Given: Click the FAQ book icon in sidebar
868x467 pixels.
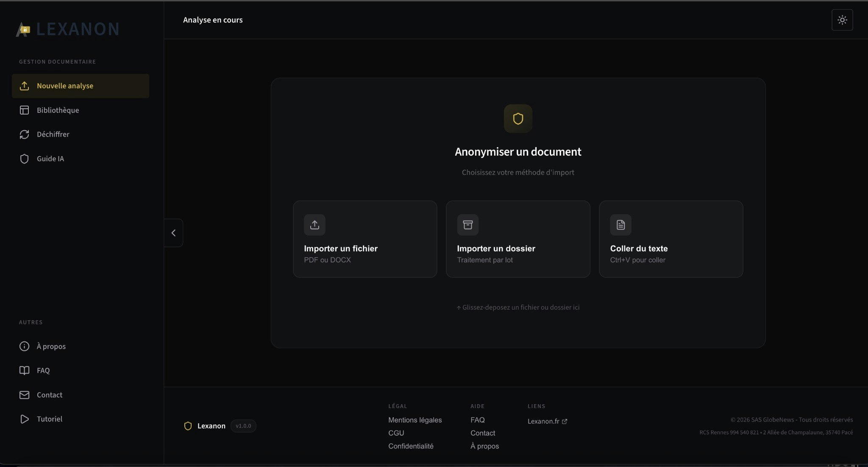Looking at the screenshot, I should tap(25, 370).
